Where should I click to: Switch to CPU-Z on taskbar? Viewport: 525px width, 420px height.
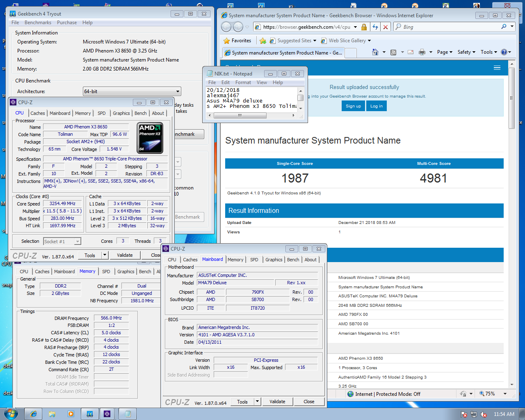(x=107, y=414)
